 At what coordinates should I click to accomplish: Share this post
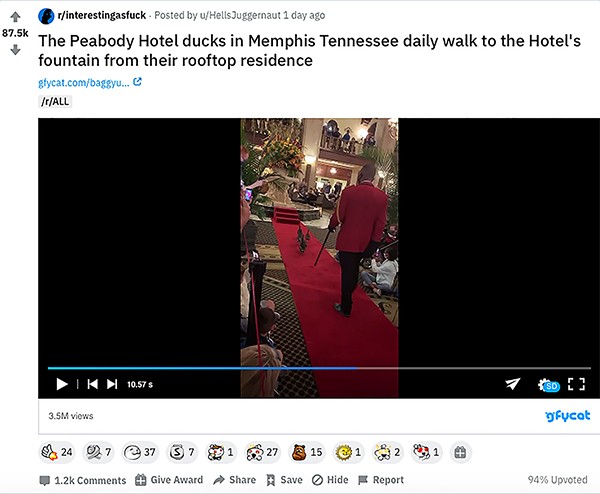(235, 480)
